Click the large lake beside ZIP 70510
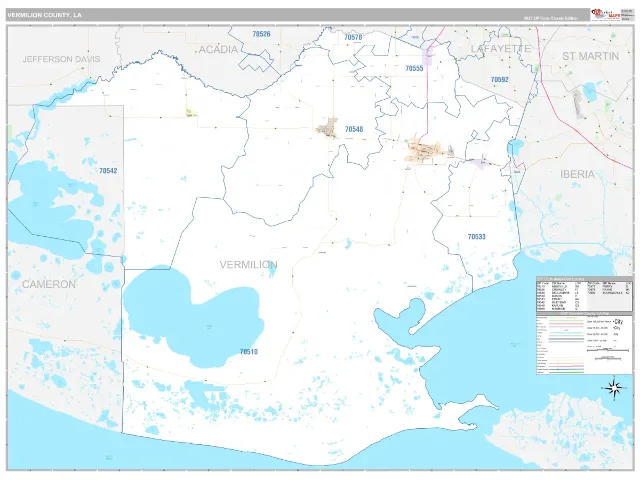This screenshot has width=640, height=480. coord(194,317)
